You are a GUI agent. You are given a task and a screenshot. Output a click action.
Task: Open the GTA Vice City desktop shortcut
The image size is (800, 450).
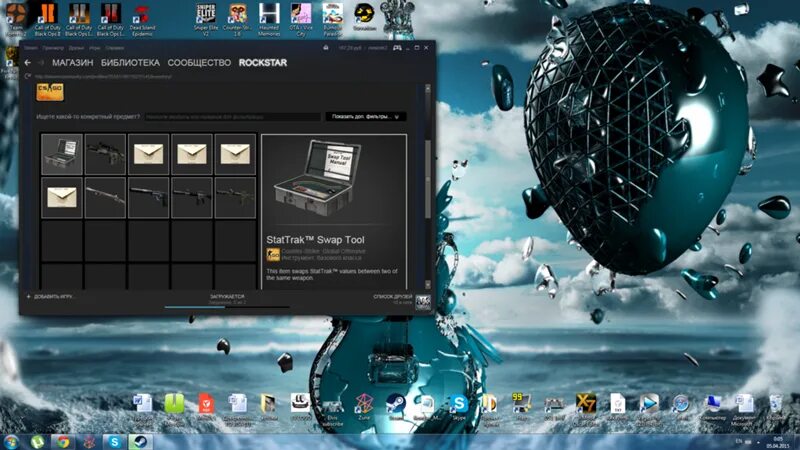pyautogui.click(x=301, y=19)
